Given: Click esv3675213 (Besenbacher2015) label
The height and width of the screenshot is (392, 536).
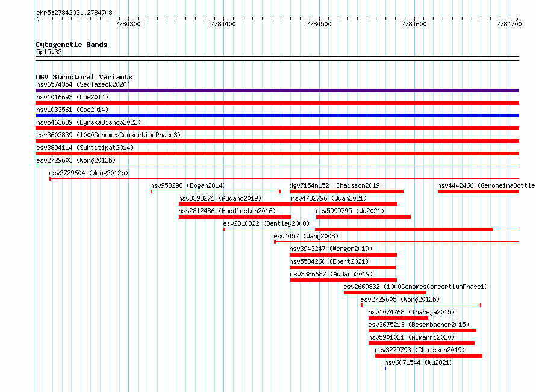Looking at the screenshot, I should (419, 325).
